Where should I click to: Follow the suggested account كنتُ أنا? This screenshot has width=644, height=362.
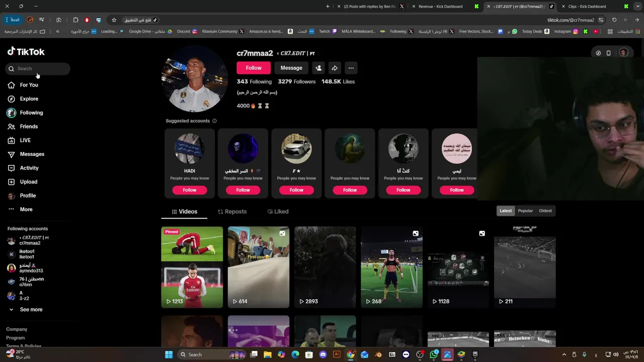[403, 190]
